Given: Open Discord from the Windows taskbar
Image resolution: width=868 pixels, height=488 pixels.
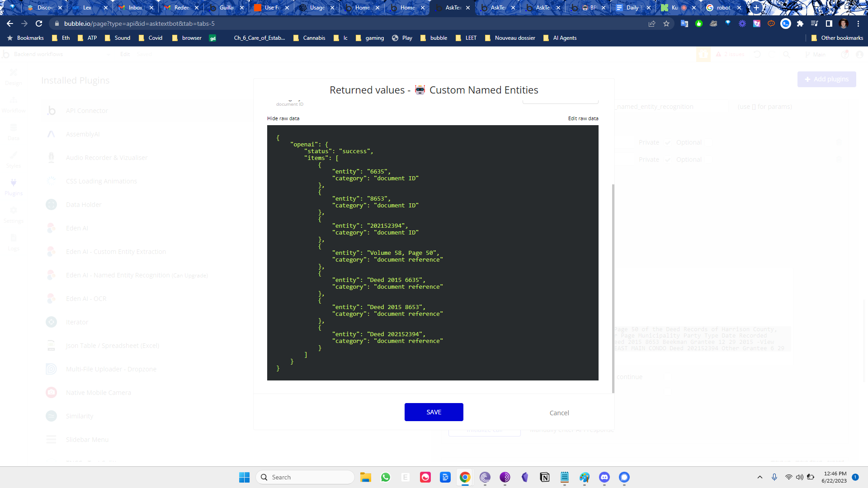Looking at the screenshot, I should pos(604,477).
